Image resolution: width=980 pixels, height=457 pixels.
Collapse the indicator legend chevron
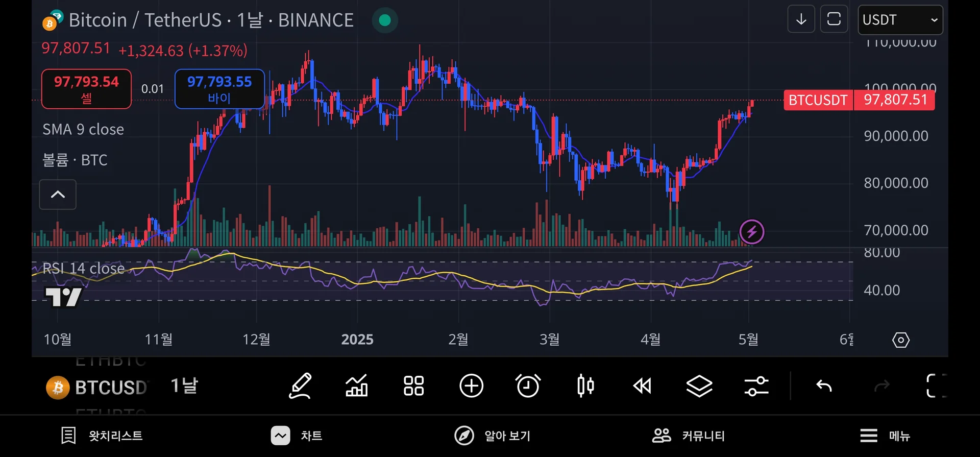tap(58, 195)
